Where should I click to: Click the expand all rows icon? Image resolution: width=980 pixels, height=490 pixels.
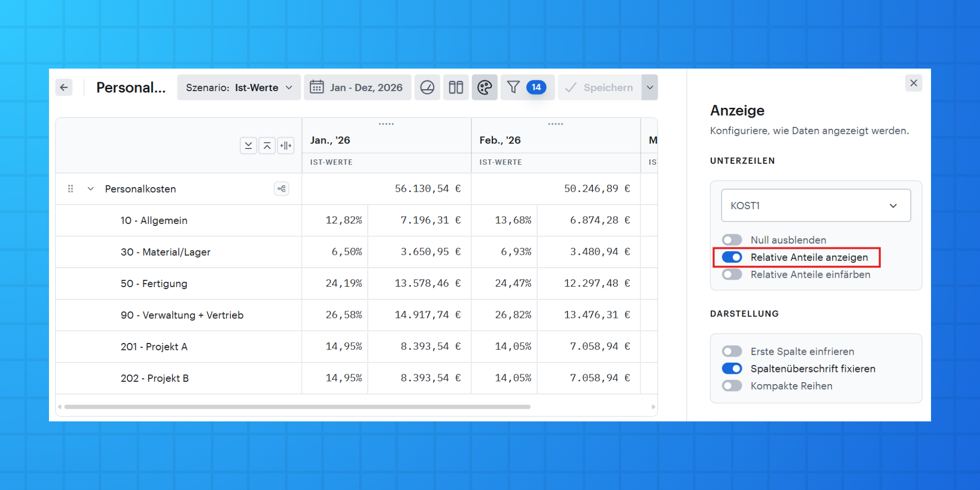point(248,146)
